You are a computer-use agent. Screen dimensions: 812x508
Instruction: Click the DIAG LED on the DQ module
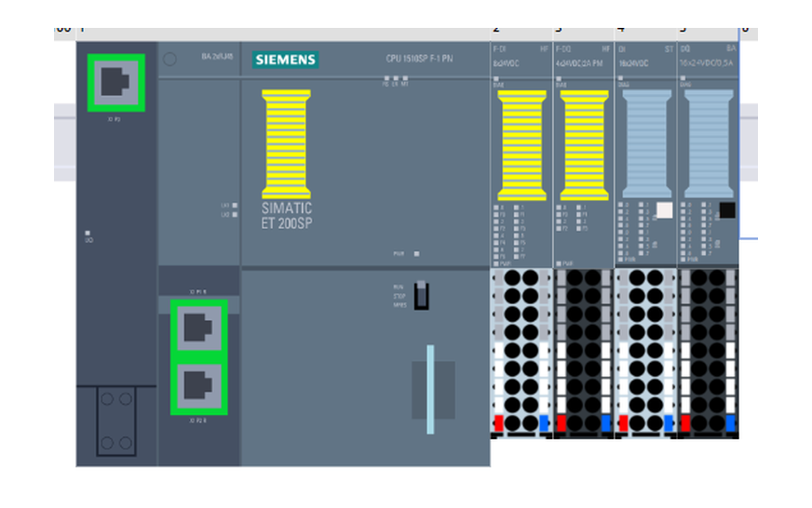pos(683,79)
